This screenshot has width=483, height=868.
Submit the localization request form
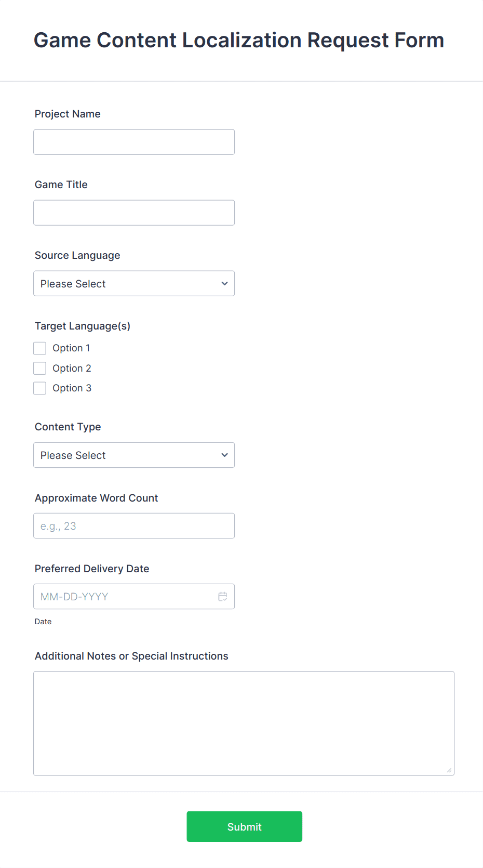click(244, 826)
